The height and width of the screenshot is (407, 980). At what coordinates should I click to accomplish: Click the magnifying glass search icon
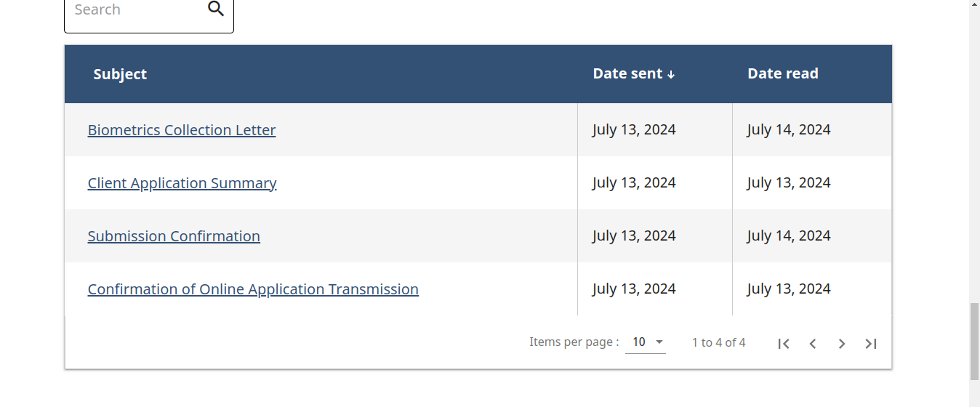point(216,9)
